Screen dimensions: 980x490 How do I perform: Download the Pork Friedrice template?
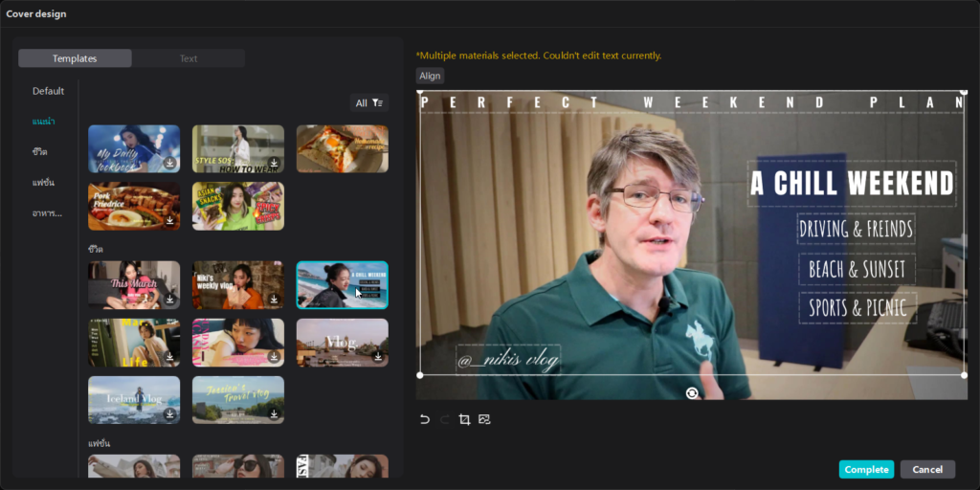point(169,220)
